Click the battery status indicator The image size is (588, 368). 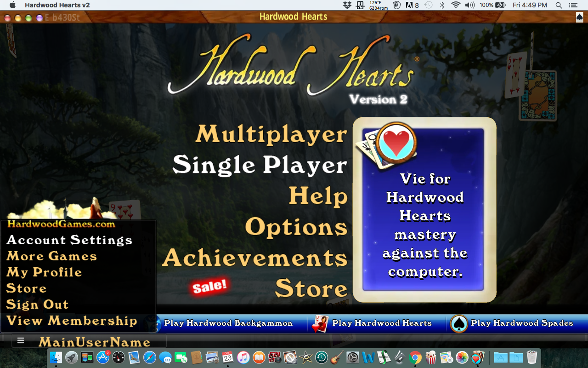point(492,5)
